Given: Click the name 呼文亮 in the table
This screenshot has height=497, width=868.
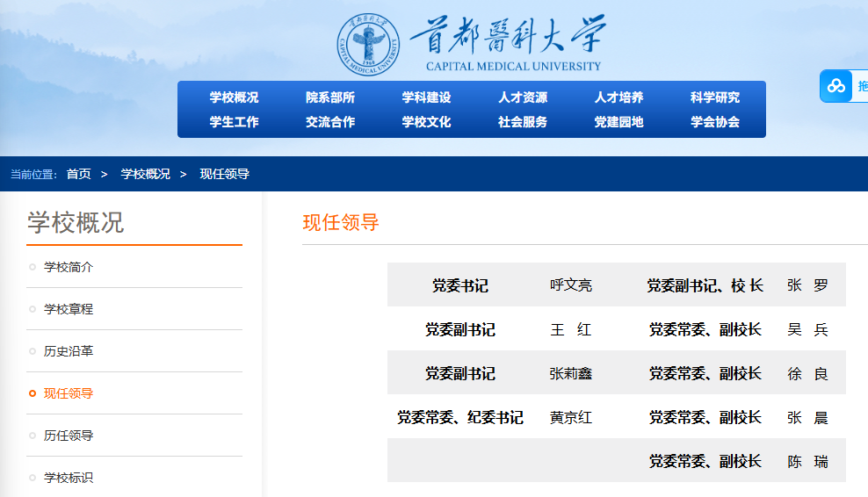Looking at the screenshot, I should coord(571,285).
